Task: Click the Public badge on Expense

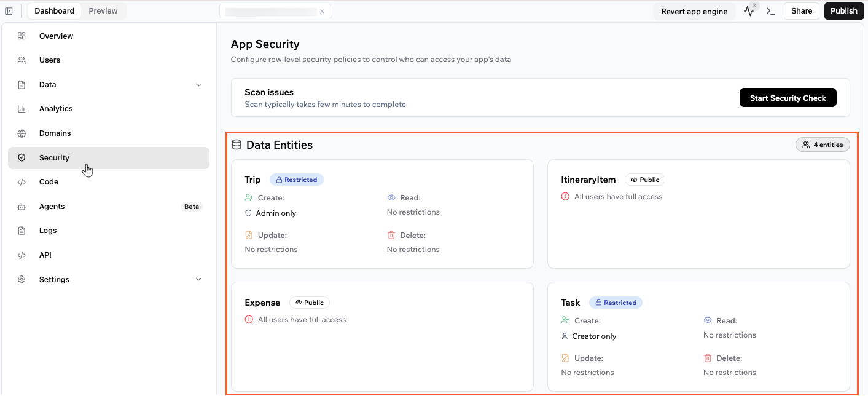Action: pos(310,303)
